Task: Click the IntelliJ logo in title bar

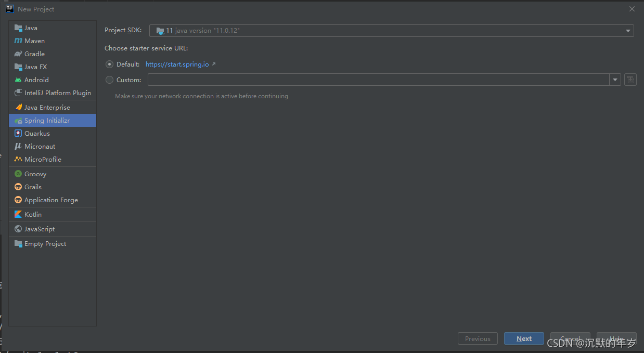Action: point(9,9)
